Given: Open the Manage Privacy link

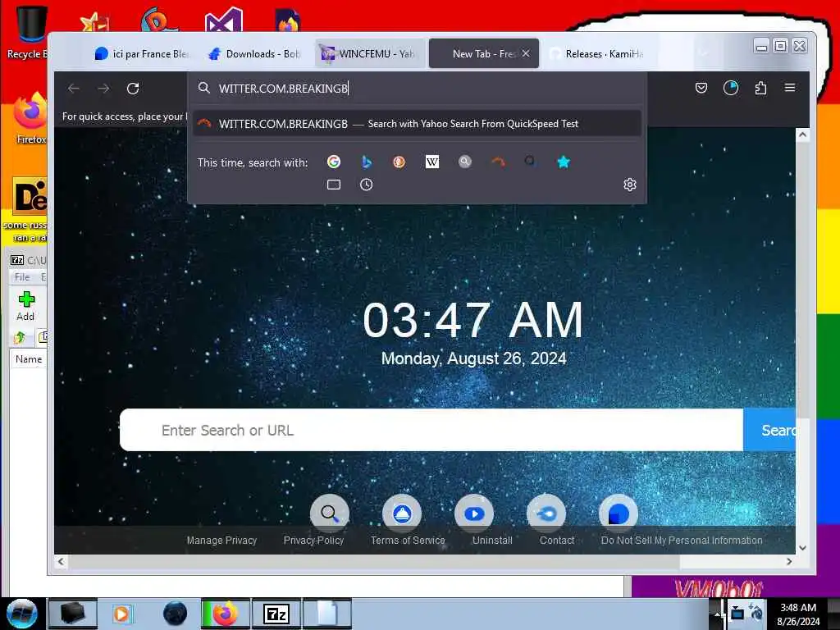Looking at the screenshot, I should tap(221, 540).
